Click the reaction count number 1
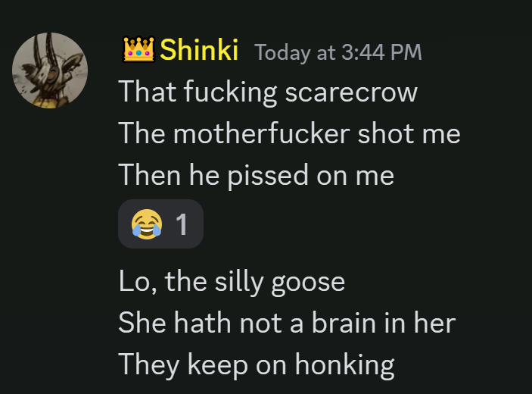The height and width of the screenshot is (394, 532). pyautogui.click(x=182, y=224)
